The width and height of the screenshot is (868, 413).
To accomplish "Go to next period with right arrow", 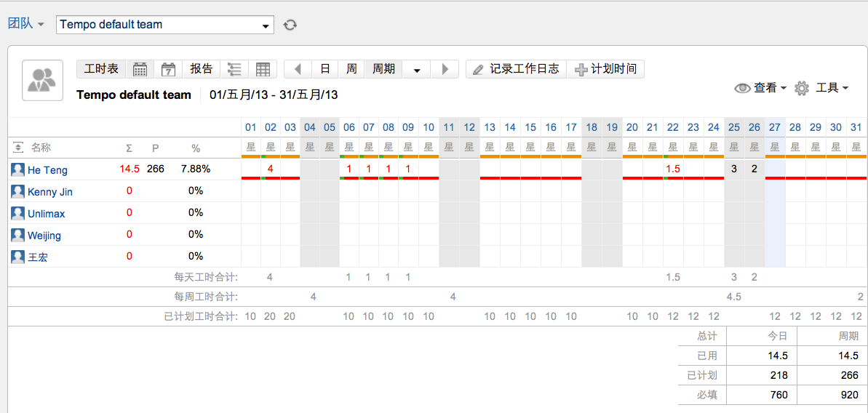I will coord(445,69).
